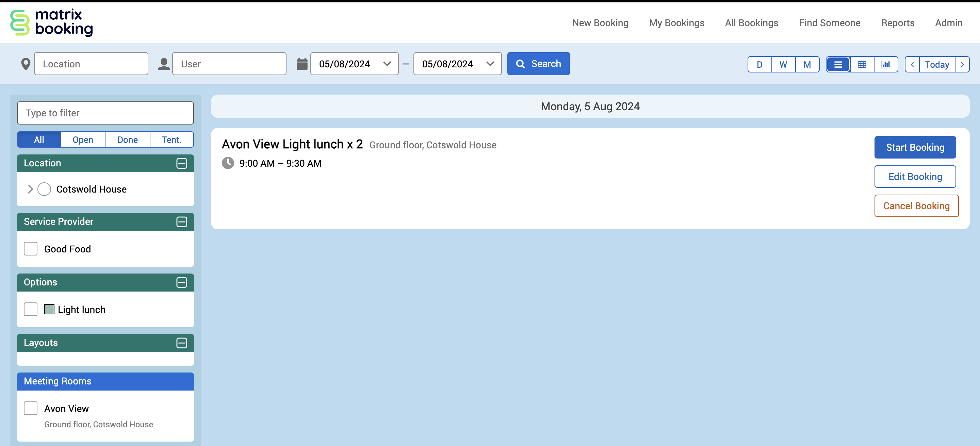
Task: Open the start date dropdown
Action: coord(387,64)
